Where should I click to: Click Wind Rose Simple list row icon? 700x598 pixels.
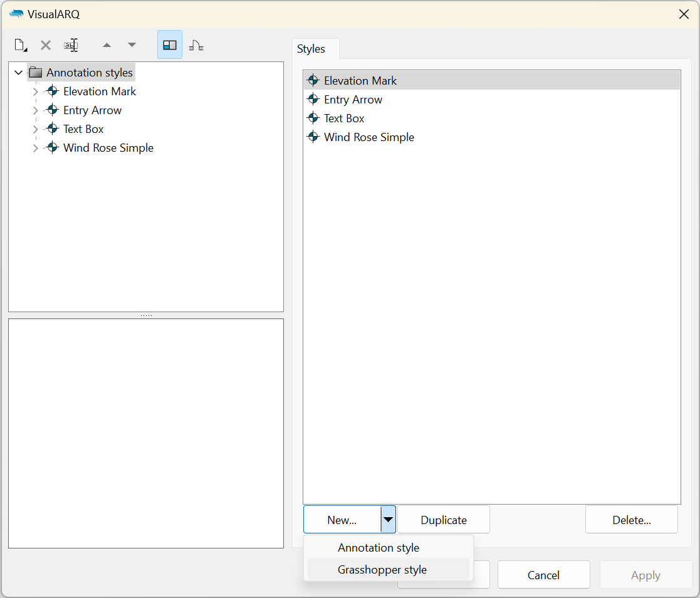click(313, 136)
